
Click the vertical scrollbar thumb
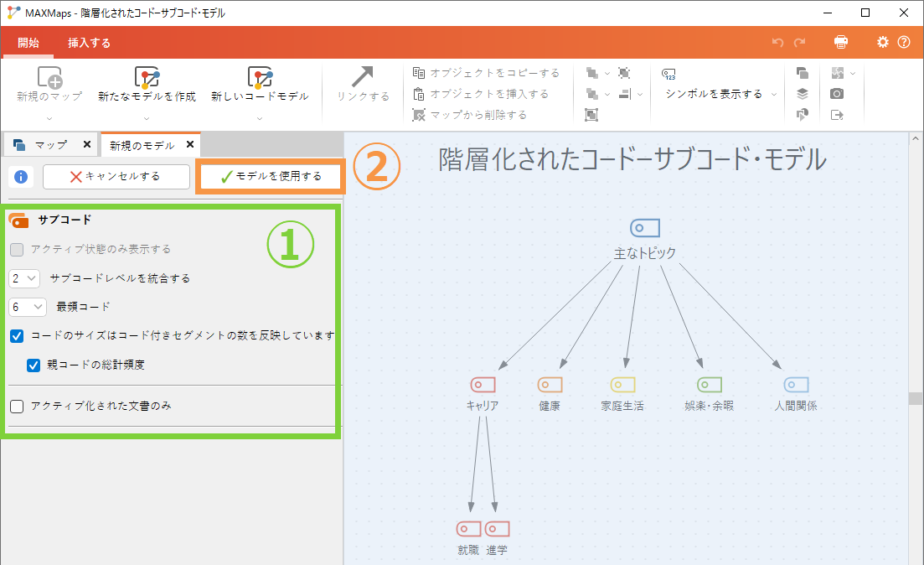[x=915, y=399]
